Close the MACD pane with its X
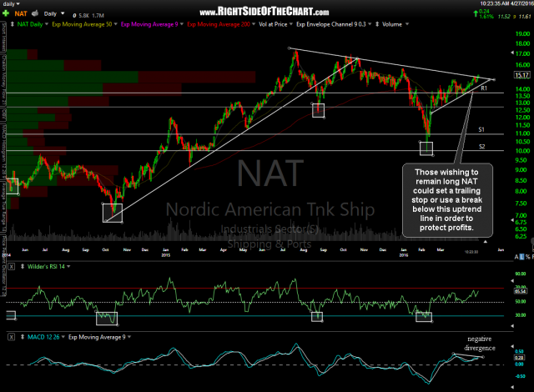Image resolution: width=534 pixels, height=392 pixels. 11,337
